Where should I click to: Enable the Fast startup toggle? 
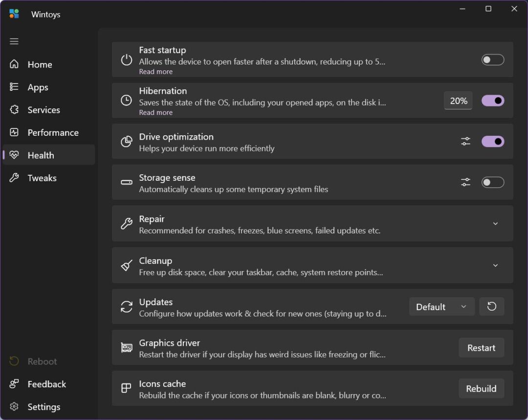493,60
